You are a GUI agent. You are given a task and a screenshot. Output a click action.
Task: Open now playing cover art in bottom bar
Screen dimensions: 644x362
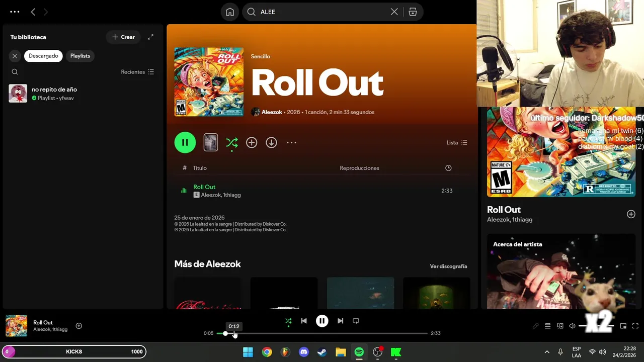tap(16, 326)
